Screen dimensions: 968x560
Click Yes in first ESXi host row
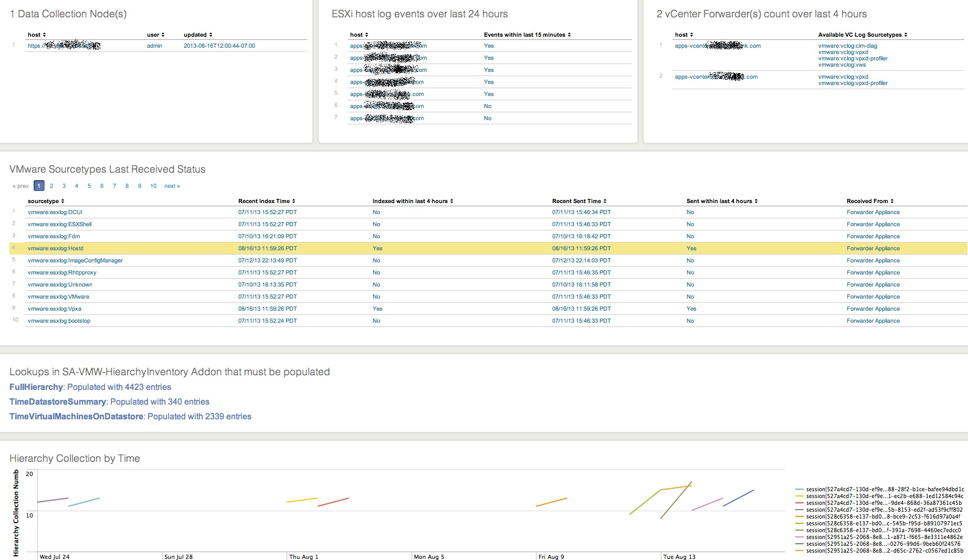[489, 46]
